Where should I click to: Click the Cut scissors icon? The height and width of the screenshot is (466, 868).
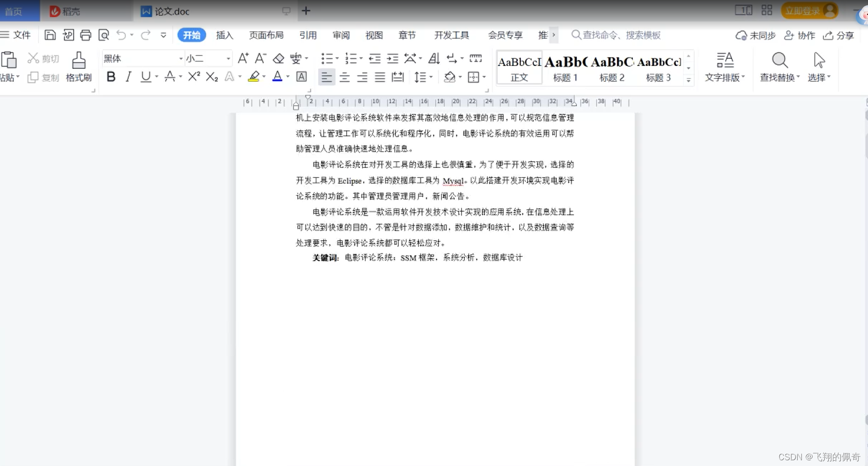tap(33, 58)
